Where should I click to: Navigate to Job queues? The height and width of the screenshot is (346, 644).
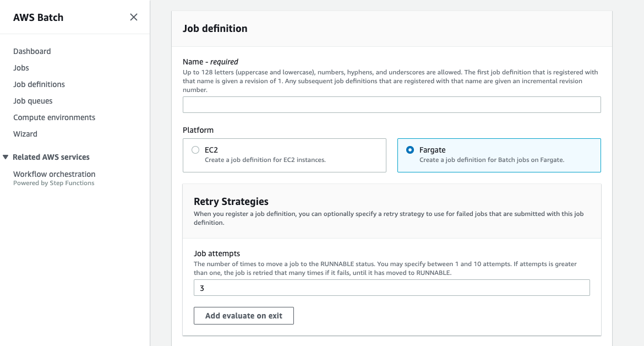[x=33, y=101]
